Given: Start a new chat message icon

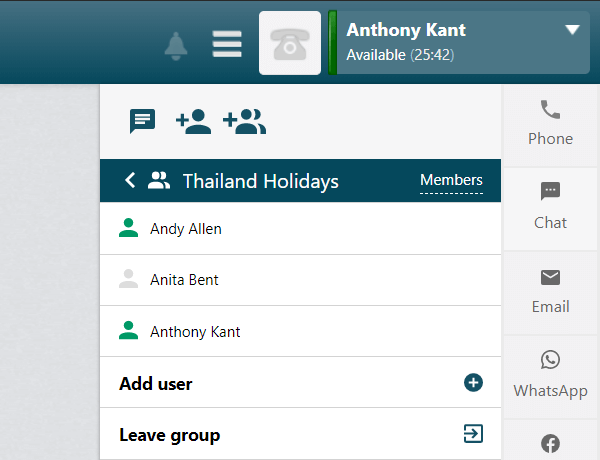Looking at the screenshot, I should click(142, 121).
